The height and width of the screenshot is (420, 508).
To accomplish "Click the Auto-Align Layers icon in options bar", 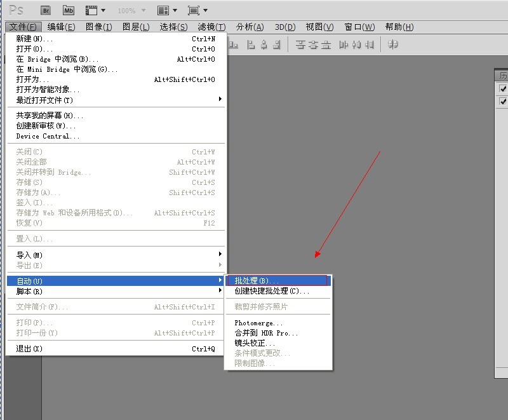I will (393, 44).
